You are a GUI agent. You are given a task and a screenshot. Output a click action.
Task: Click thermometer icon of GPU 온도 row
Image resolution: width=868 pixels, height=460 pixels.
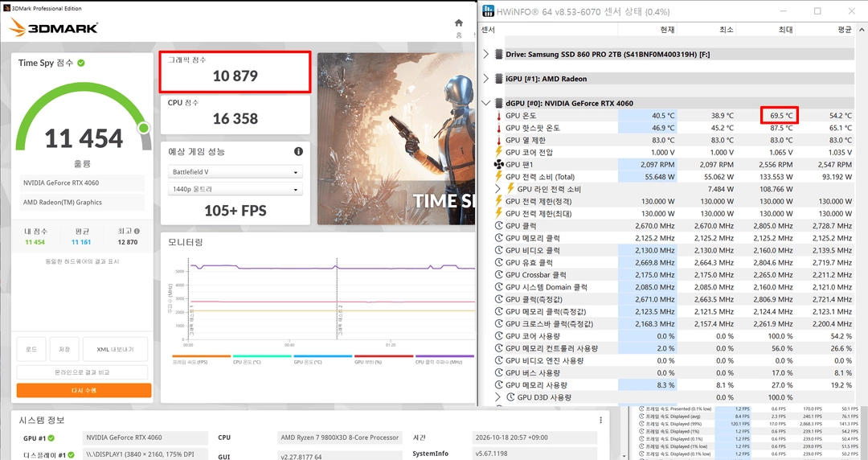point(498,115)
